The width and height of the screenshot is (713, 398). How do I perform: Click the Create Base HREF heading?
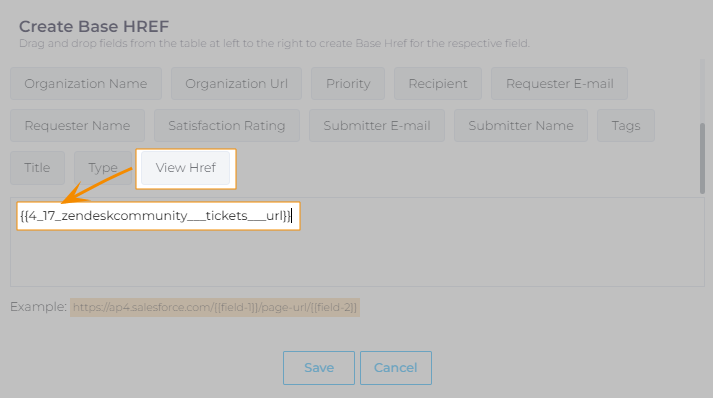(x=94, y=26)
